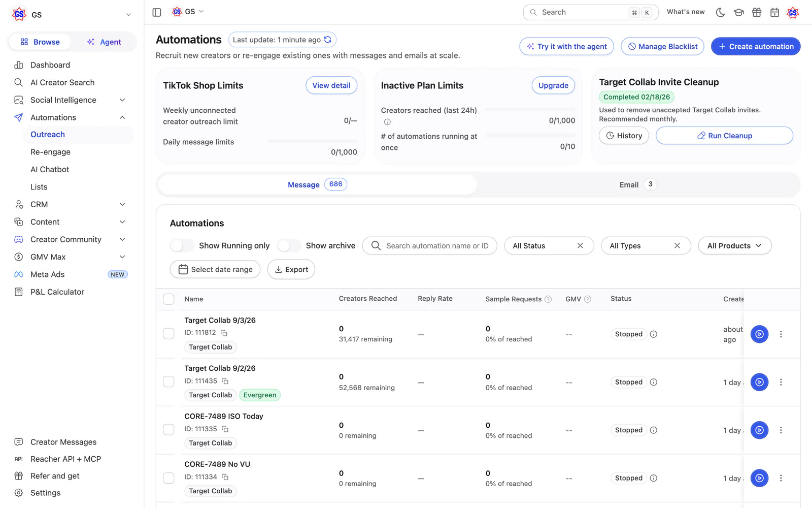This screenshot has height=508, width=812.
Task: Click Create automation button
Action: pyautogui.click(x=756, y=46)
